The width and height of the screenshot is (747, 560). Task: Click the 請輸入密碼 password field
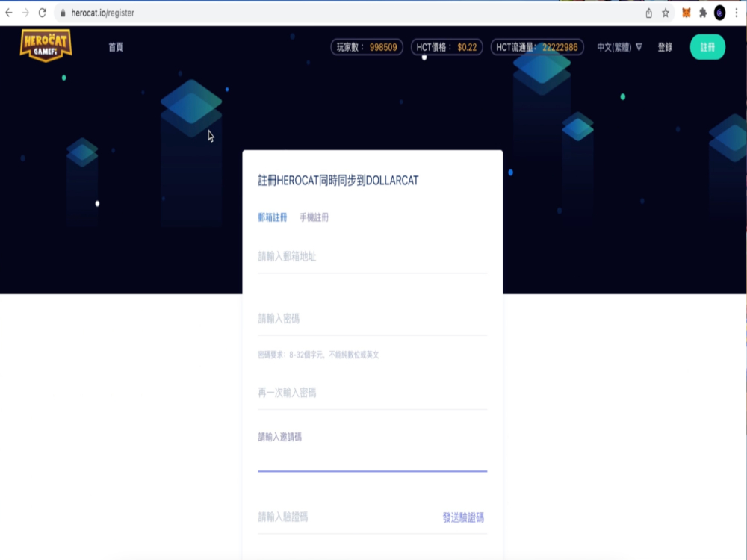point(373,319)
